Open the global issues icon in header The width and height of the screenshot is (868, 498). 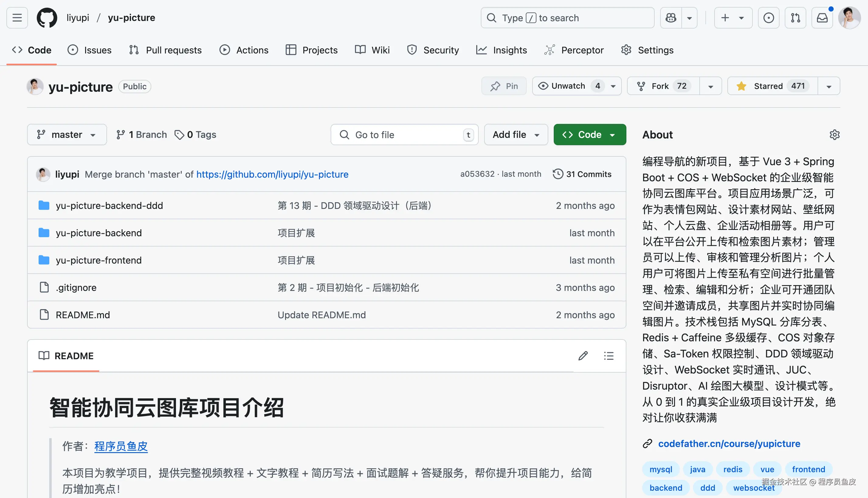tap(768, 18)
